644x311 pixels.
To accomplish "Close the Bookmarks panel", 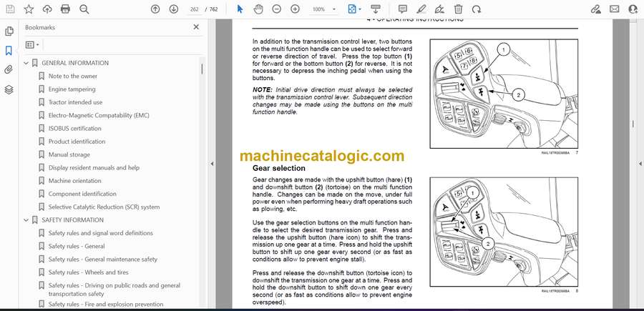I will point(196,27).
